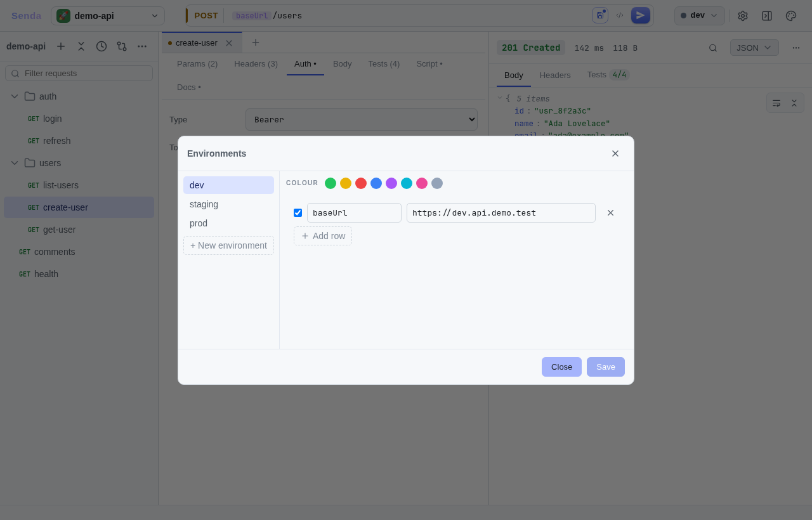Open the code snippet generator icon

coord(620,15)
